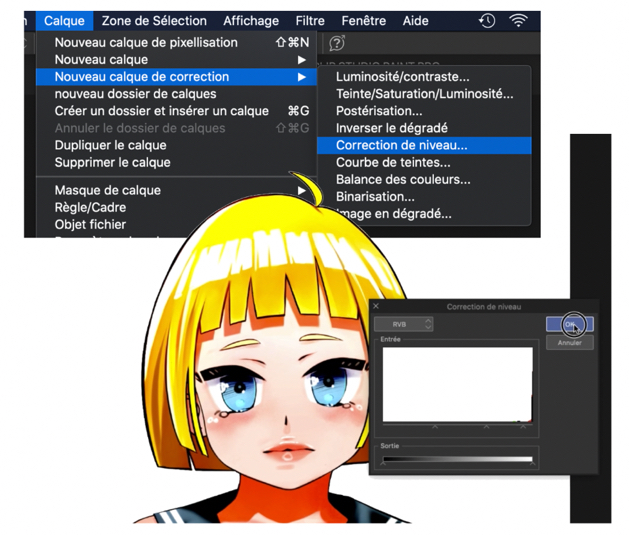
Task: Open the Wi-Fi status icon
Action: pyautogui.click(x=518, y=21)
